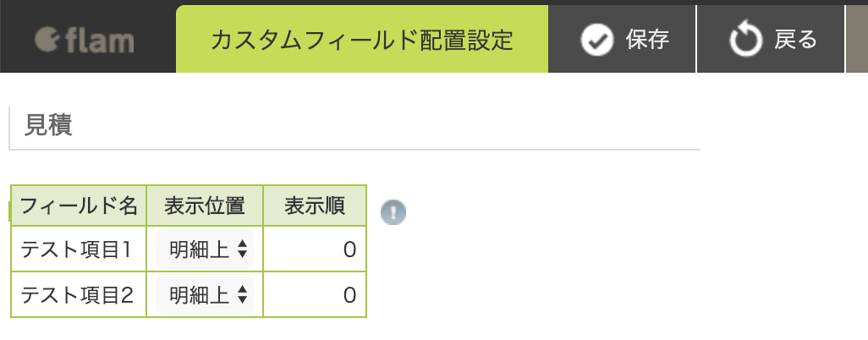Click the 見積 section heading
868x340 pixels.
click(x=48, y=127)
